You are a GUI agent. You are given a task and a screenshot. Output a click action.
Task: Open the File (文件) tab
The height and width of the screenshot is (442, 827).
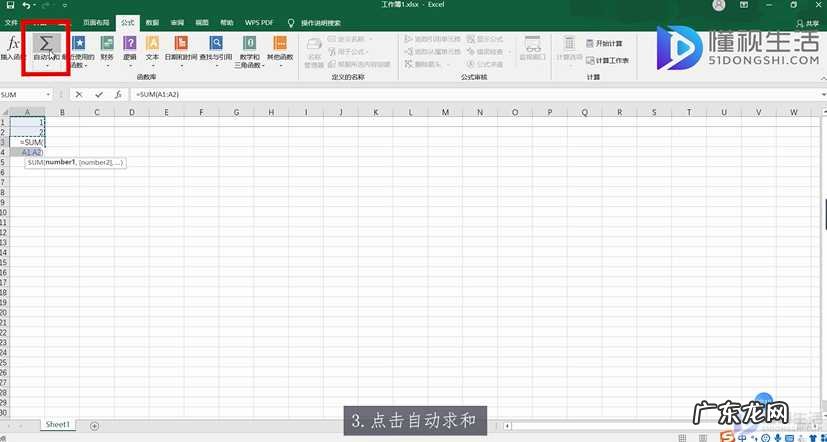[x=11, y=23]
